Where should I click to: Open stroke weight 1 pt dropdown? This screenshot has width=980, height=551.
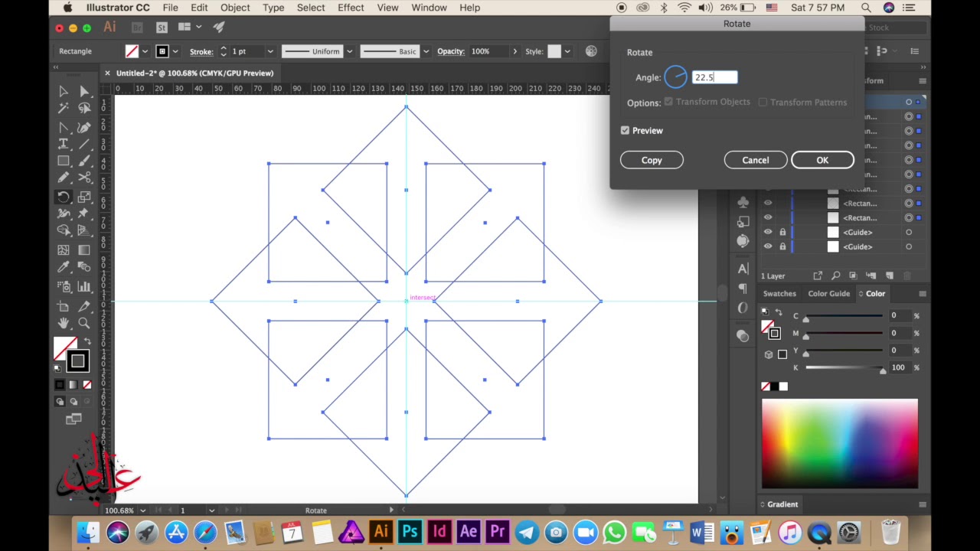tap(269, 51)
